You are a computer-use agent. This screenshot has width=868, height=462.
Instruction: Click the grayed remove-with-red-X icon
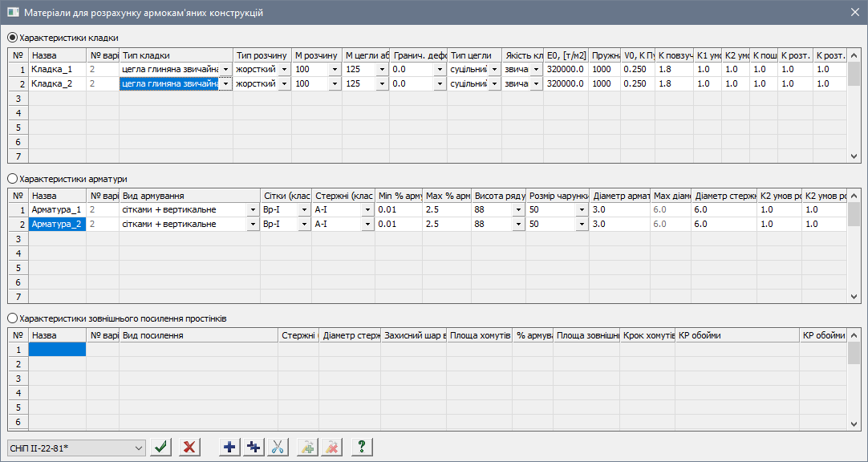[331, 447]
